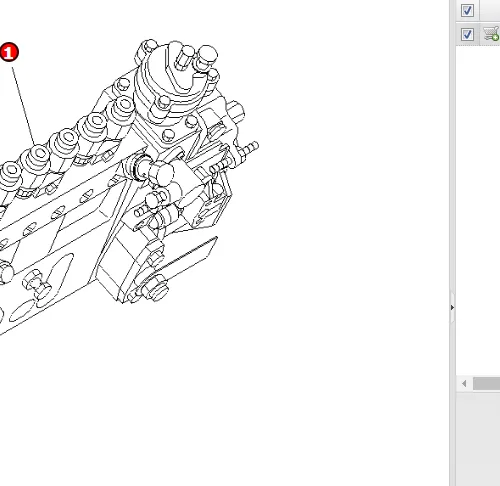Collapse the parts list panel arrow
The width and height of the screenshot is (500, 486).
[452, 307]
